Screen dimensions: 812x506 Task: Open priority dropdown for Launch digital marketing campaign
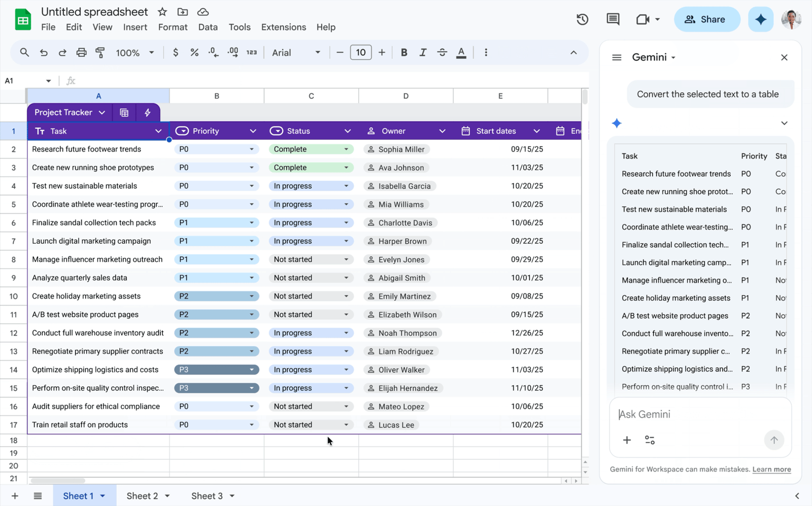[251, 241]
